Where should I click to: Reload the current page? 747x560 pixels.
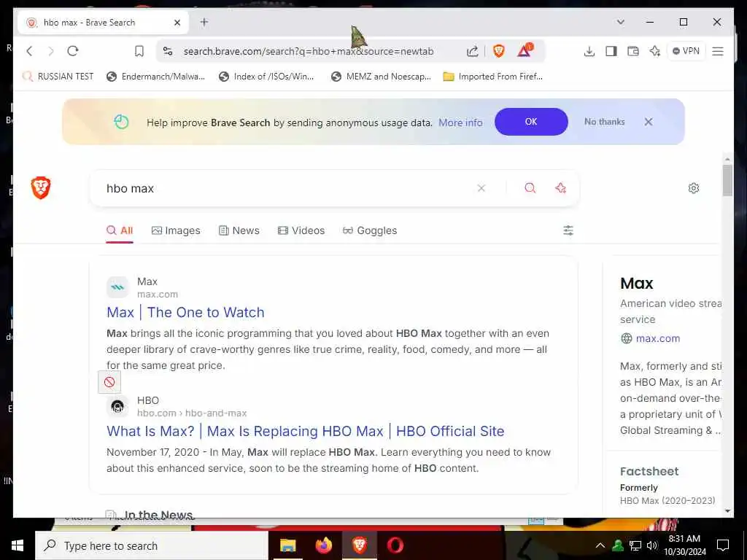[73, 51]
